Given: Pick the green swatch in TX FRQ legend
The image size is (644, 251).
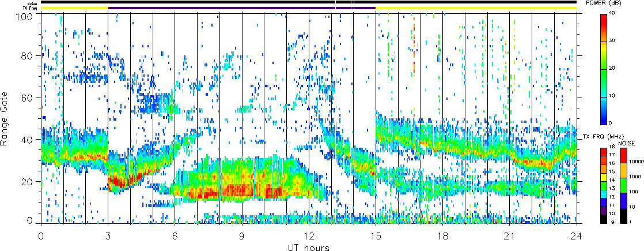Looking at the screenshot, I should click(x=604, y=186).
